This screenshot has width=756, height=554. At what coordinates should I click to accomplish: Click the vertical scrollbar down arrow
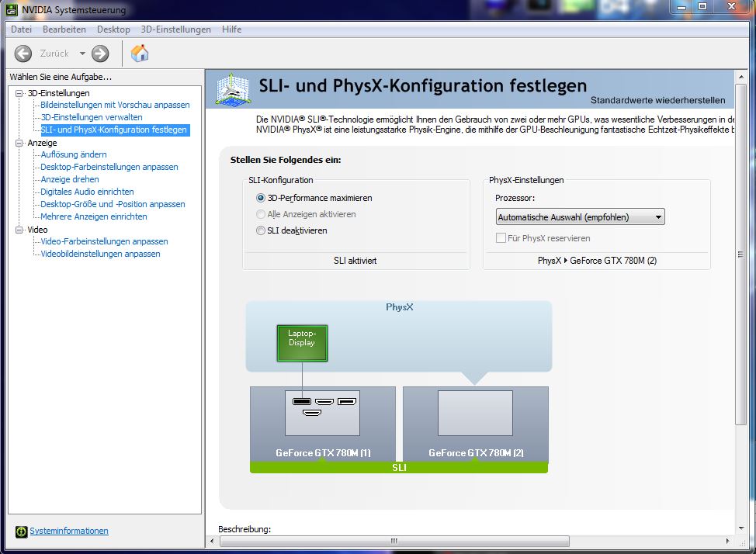pos(741,529)
